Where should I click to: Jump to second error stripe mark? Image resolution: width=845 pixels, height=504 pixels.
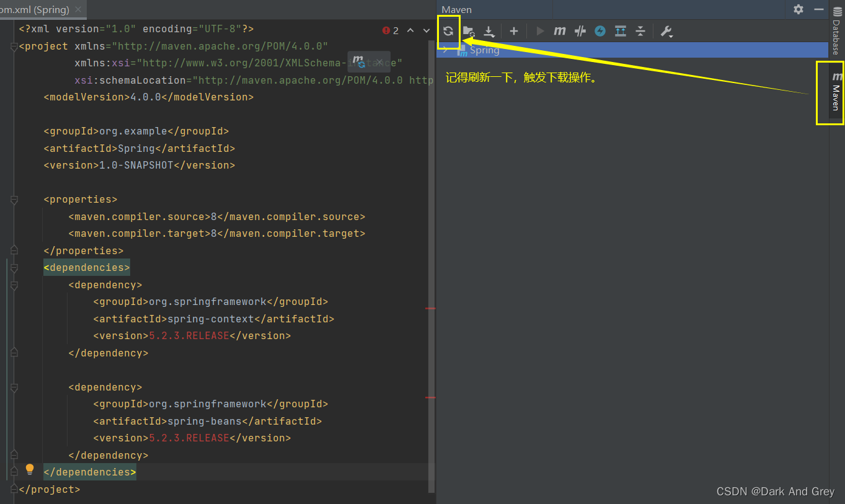tap(430, 397)
